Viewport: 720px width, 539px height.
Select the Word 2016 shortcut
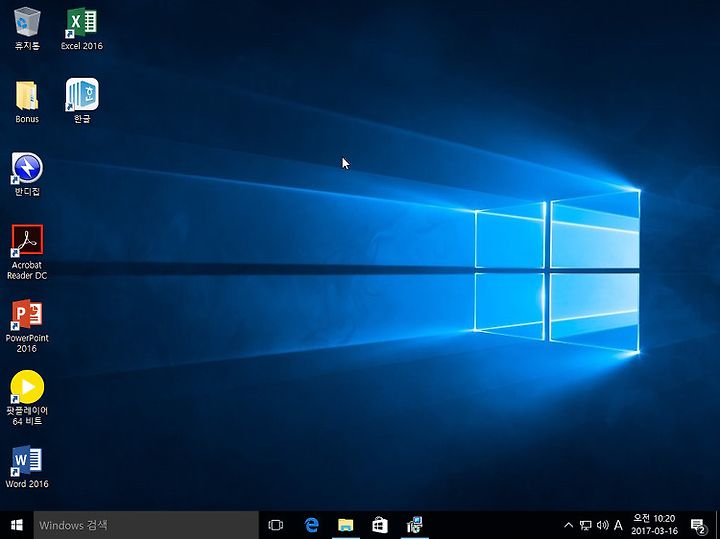[27, 466]
